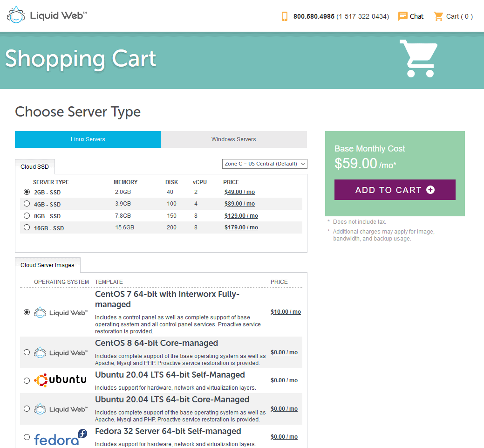
Task: Click the orange phone icon
Action: click(284, 16)
